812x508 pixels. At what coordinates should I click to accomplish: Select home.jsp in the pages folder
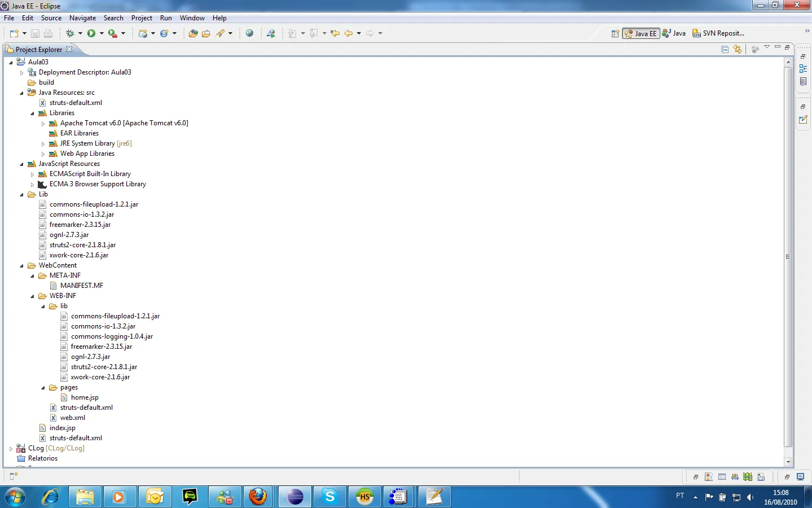85,397
